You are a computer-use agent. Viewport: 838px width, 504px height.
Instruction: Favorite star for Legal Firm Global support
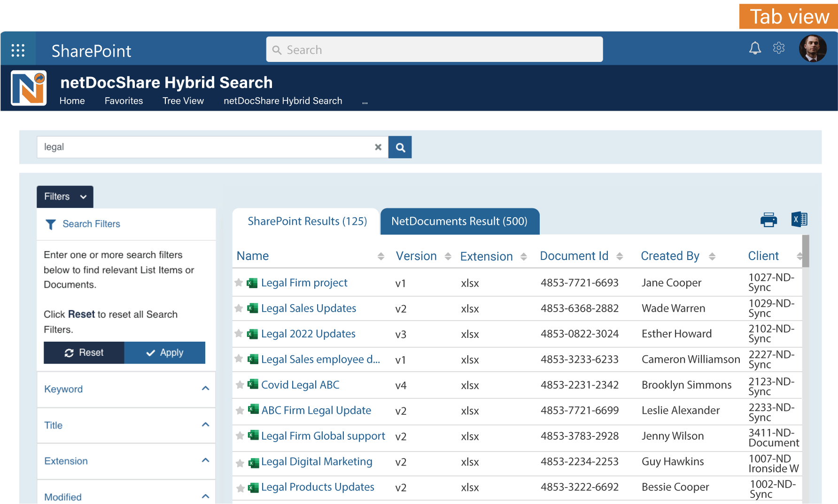point(240,436)
